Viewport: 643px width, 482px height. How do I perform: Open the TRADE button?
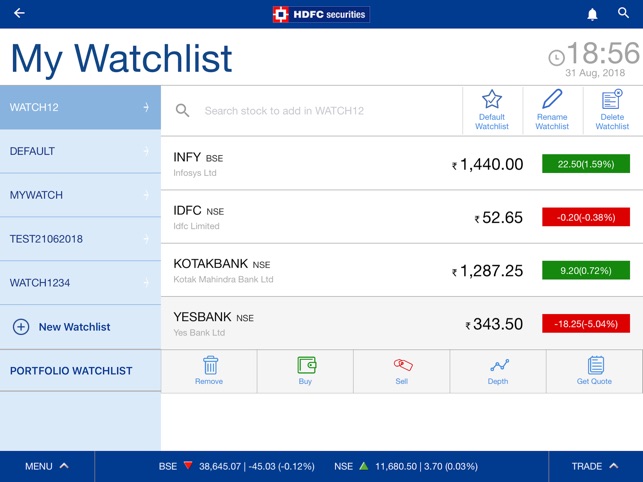(595, 466)
